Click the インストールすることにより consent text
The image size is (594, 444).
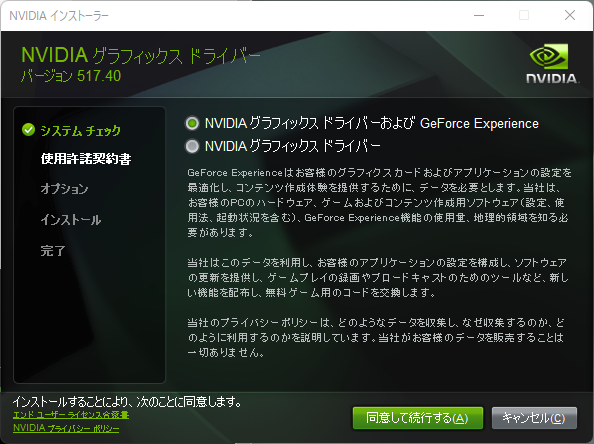click(x=128, y=402)
